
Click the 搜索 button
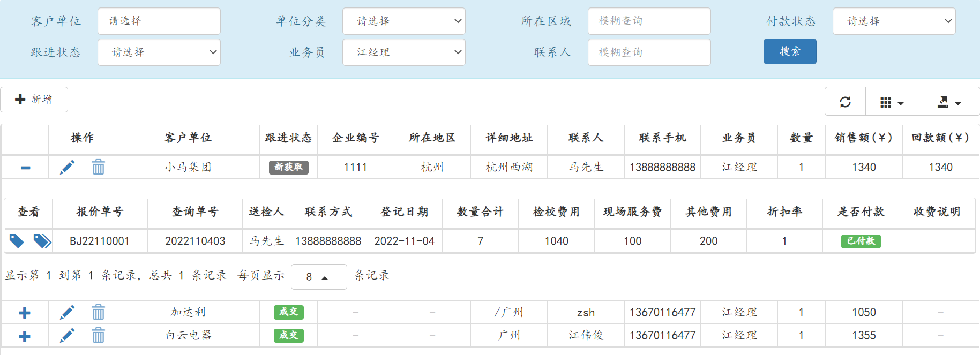pos(789,51)
